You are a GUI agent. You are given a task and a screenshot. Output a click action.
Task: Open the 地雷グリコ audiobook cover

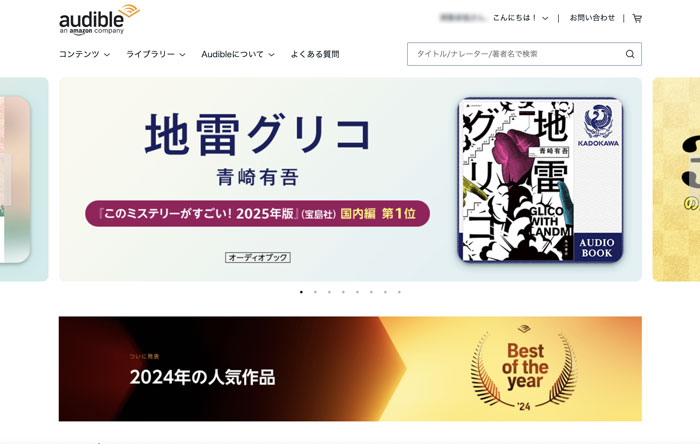(540, 180)
